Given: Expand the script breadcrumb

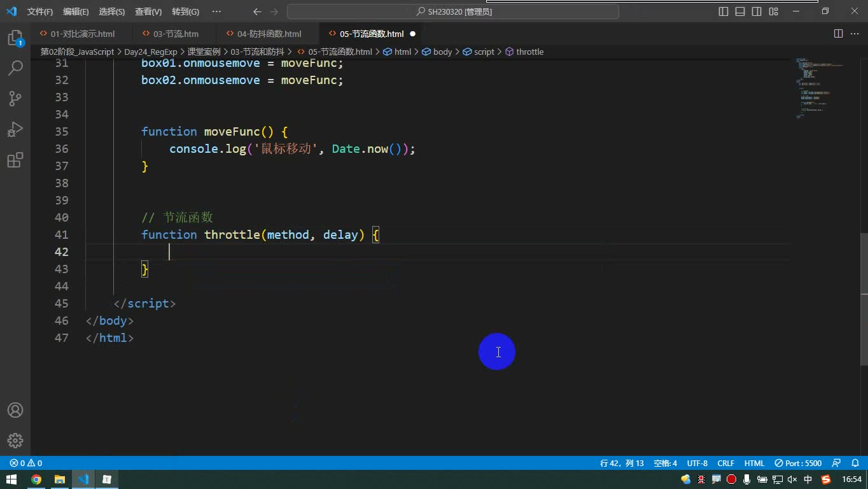Looking at the screenshot, I should tap(479, 52).
